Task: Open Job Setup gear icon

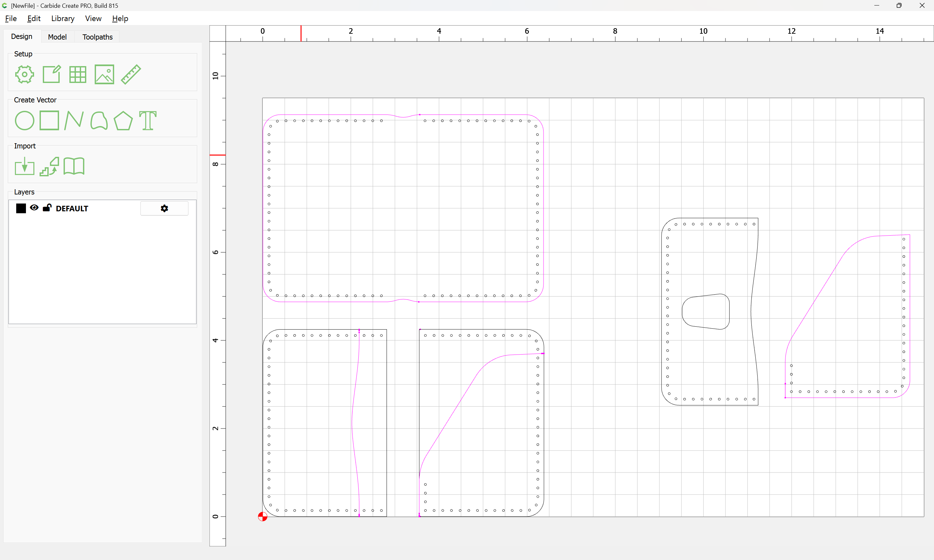Action: coord(25,74)
